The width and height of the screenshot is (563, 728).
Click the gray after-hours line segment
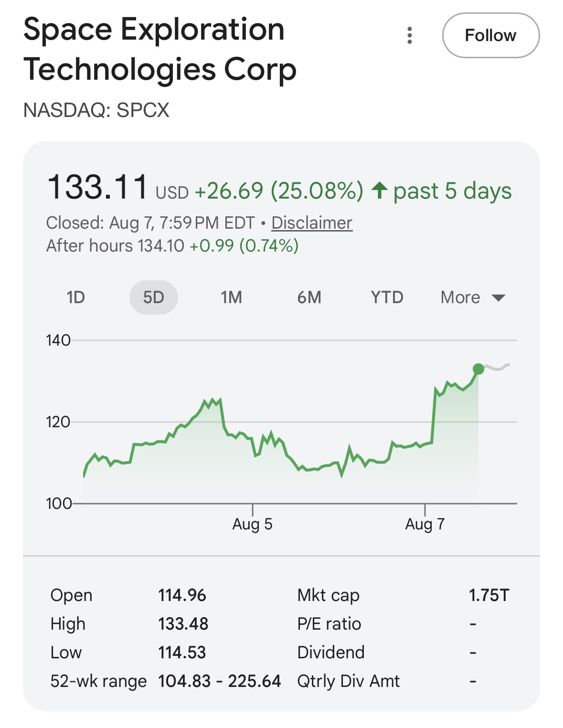(497, 367)
